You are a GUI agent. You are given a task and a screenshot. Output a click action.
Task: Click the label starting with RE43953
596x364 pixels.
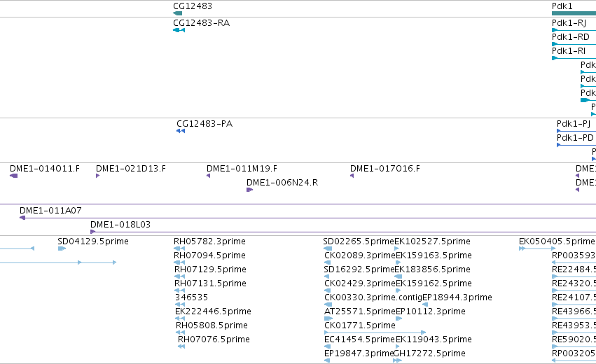(574, 325)
